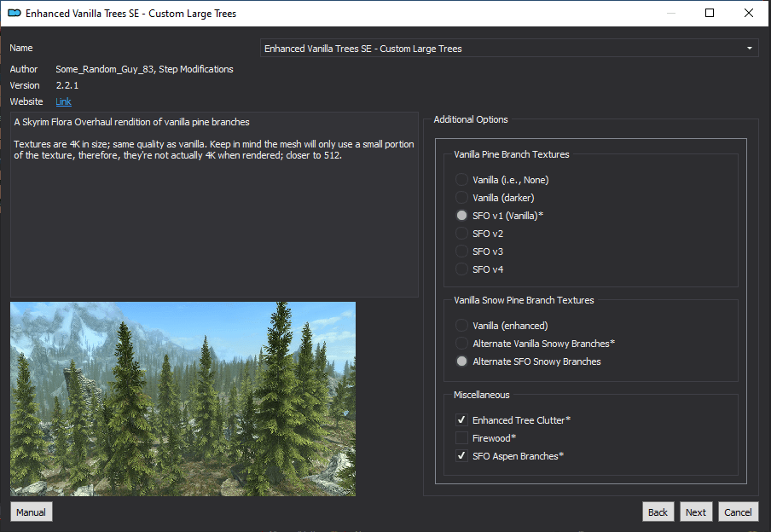Click the Vanilla Pine Branch Textures group label

click(512, 154)
